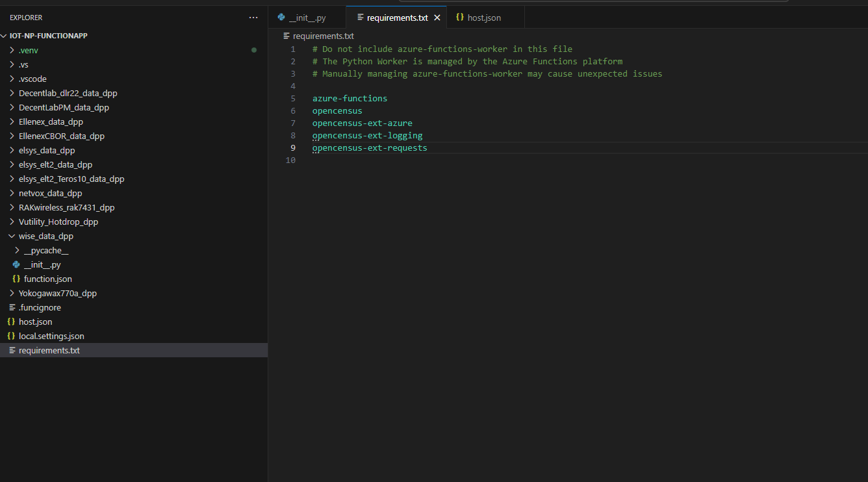
Task: Click the comment about azure-functions-worker on line 1
Action: click(442, 49)
